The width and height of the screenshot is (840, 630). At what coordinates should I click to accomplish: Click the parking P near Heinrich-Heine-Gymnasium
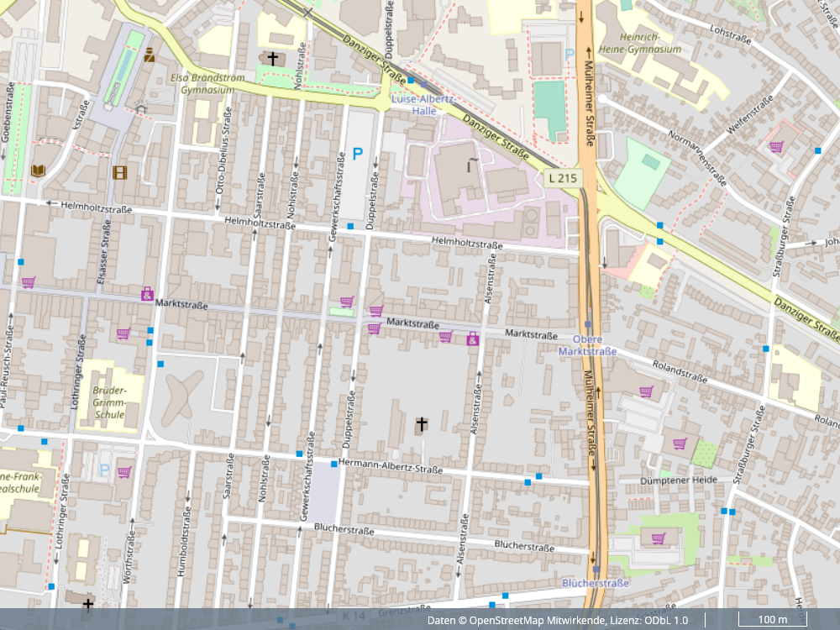pyautogui.click(x=570, y=54)
